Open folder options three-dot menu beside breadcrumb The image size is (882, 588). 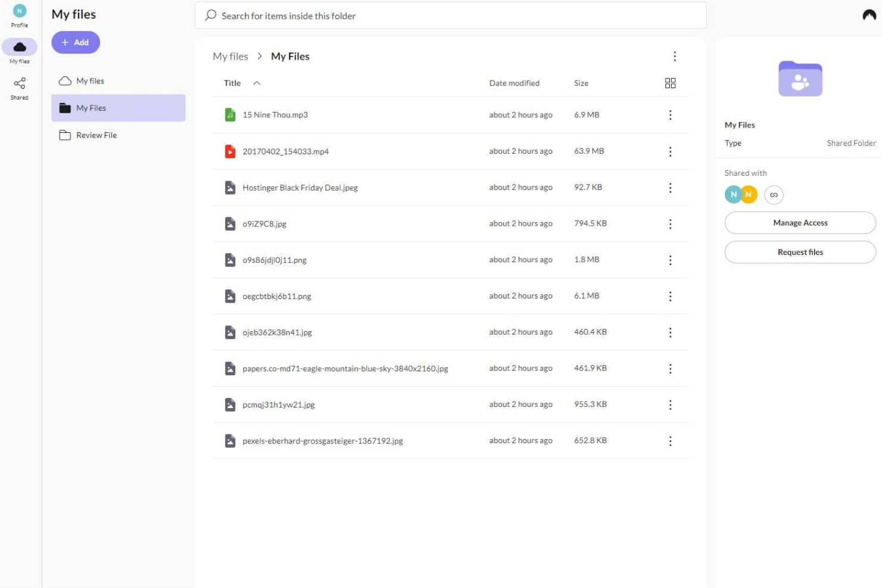click(675, 57)
